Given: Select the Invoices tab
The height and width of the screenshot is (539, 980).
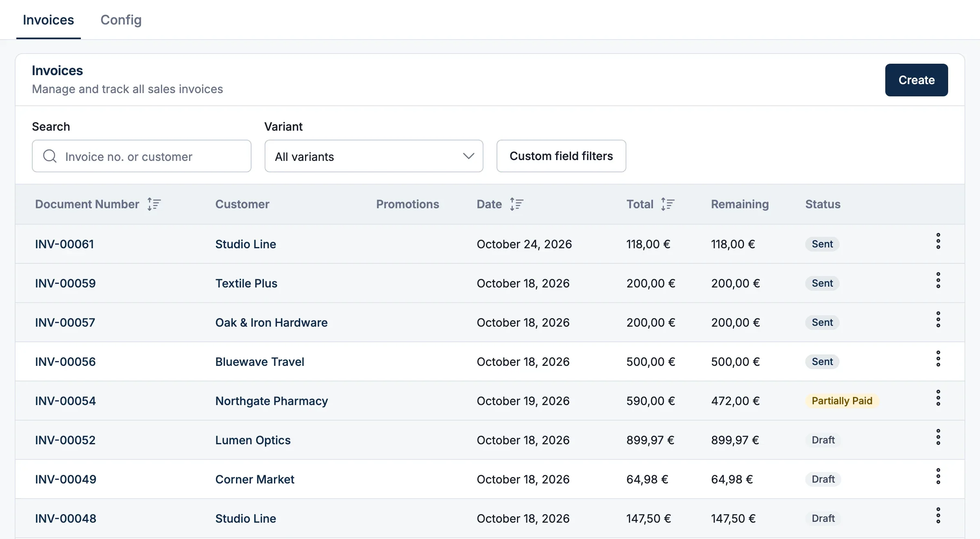Looking at the screenshot, I should (x=48, y=20).
